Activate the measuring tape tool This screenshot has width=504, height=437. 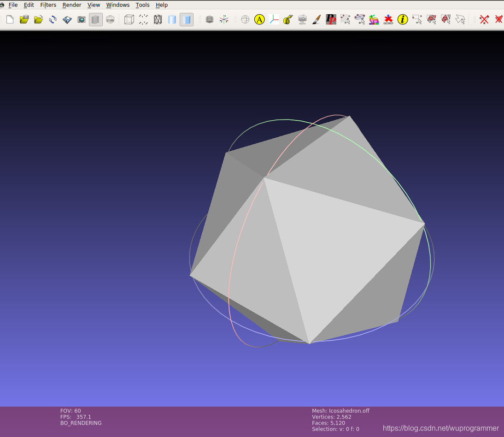(288, 20)
